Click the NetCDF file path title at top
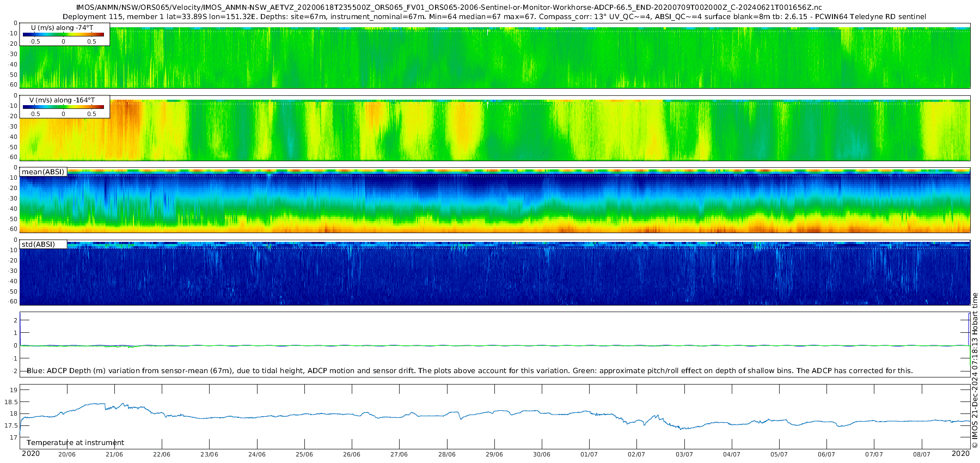Screen dimensions: 980x463 (449, 8)
